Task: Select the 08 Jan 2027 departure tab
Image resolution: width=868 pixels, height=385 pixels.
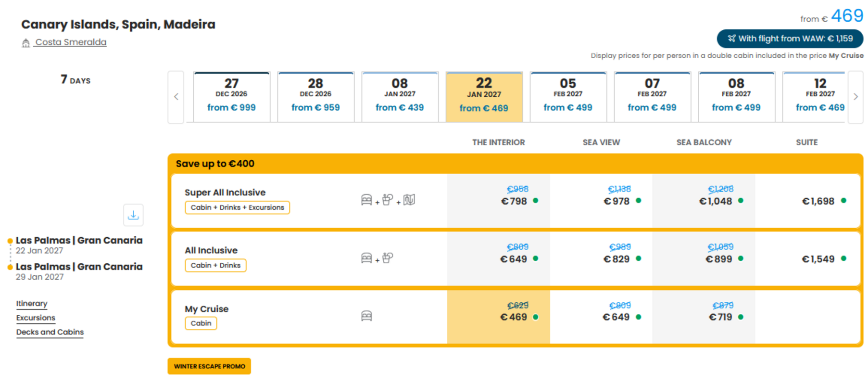Action: pyautogui.click(x=400, y=97)
